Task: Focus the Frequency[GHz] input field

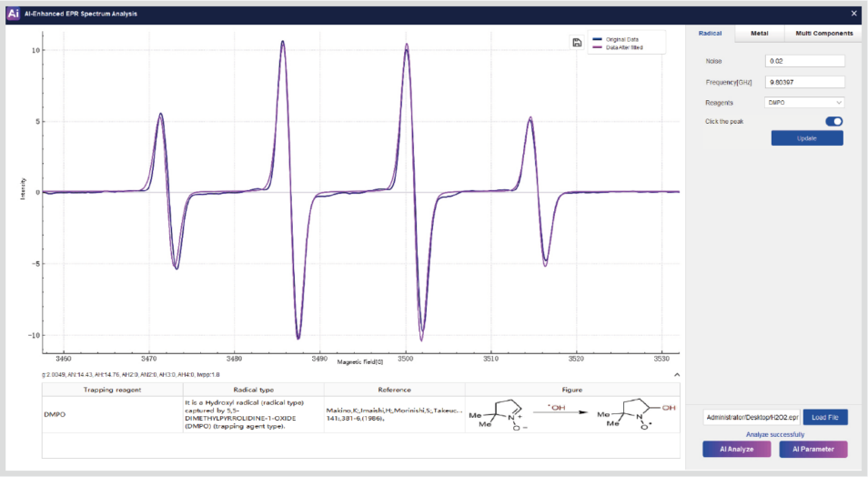Action: (x=805, y=82)
